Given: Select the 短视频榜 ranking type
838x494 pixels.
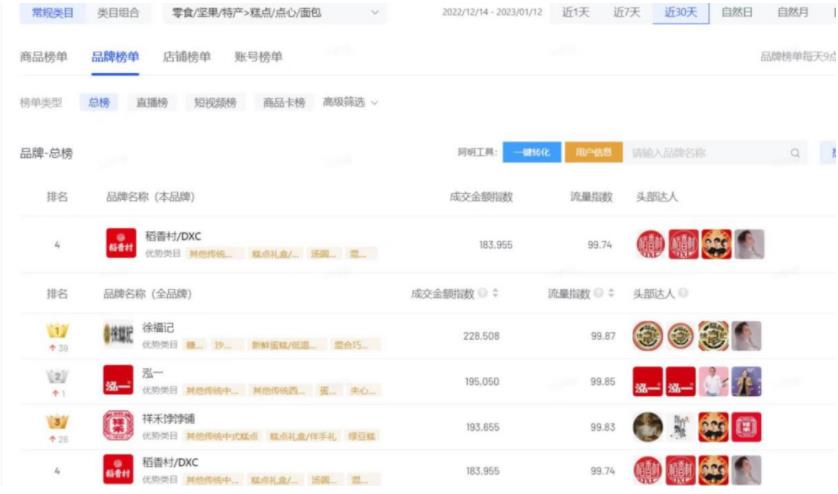Looking at the screenshot, I should pos(215,102).
